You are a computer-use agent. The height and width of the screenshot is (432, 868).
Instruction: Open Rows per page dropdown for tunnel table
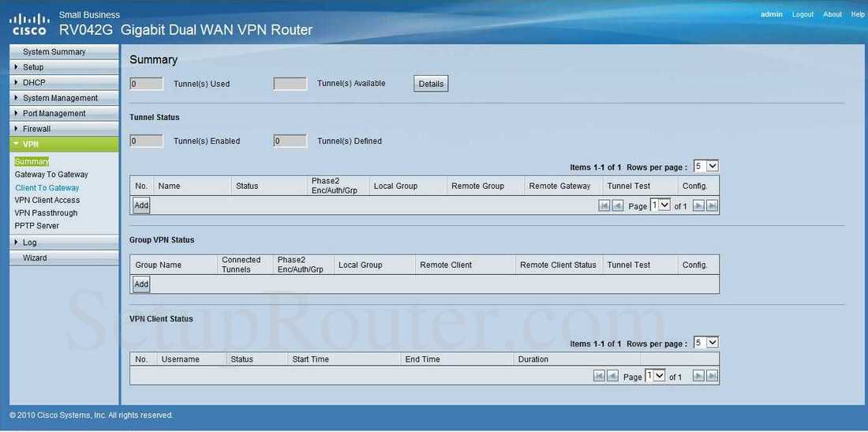pos(705,166)
